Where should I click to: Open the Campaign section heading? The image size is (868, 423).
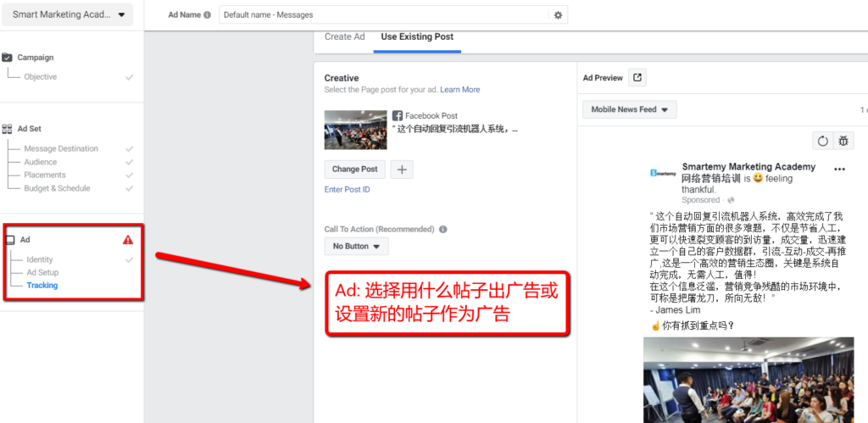36,58
